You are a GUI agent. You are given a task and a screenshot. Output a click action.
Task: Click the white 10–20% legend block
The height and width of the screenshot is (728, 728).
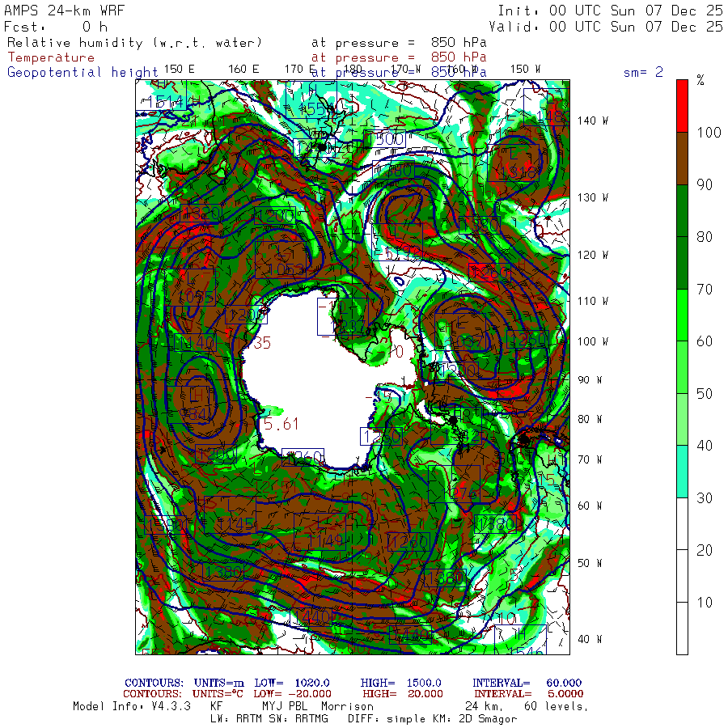click(682, 576)
